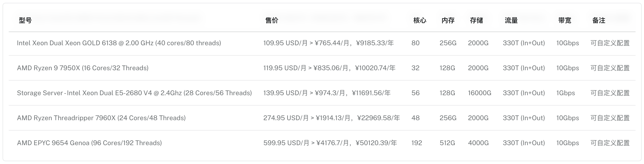The width and height of the screenshot is (644, 164).
Task: Click the 核心 column header
Action: coord(420,20)
